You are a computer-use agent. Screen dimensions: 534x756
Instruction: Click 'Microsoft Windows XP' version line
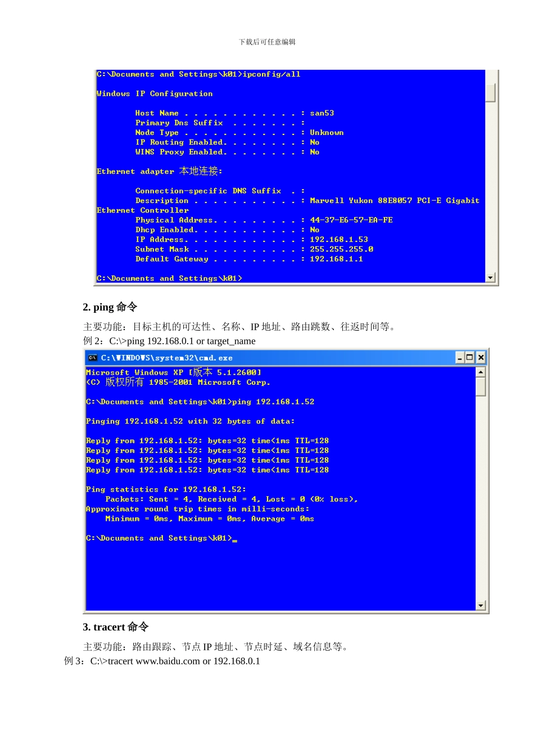[174, 372]
